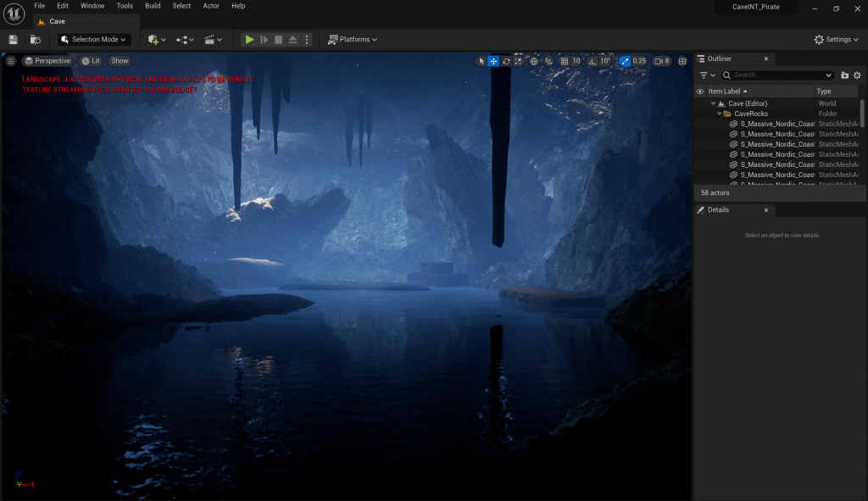This screenshot has height=501, width=868.
Task: Open the scale snap 0.25 dropdown
Action: 639,61
